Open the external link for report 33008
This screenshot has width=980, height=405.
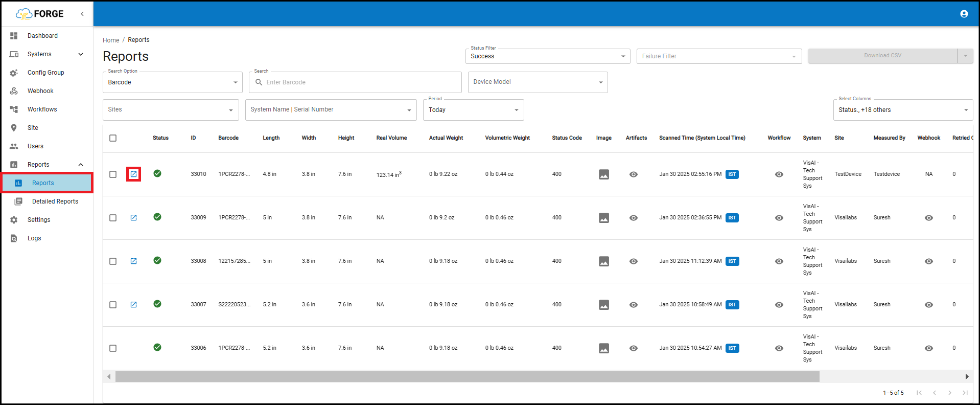pos(133,261)
